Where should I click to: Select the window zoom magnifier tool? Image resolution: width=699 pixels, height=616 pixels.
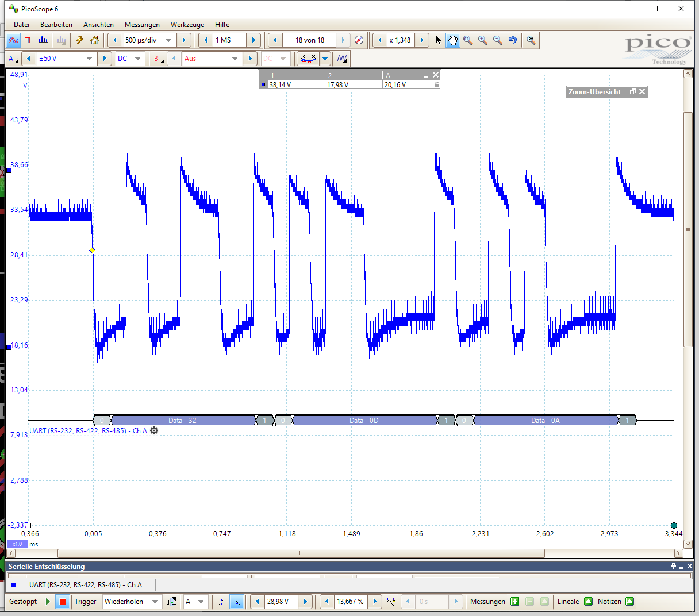click(468, 40)
